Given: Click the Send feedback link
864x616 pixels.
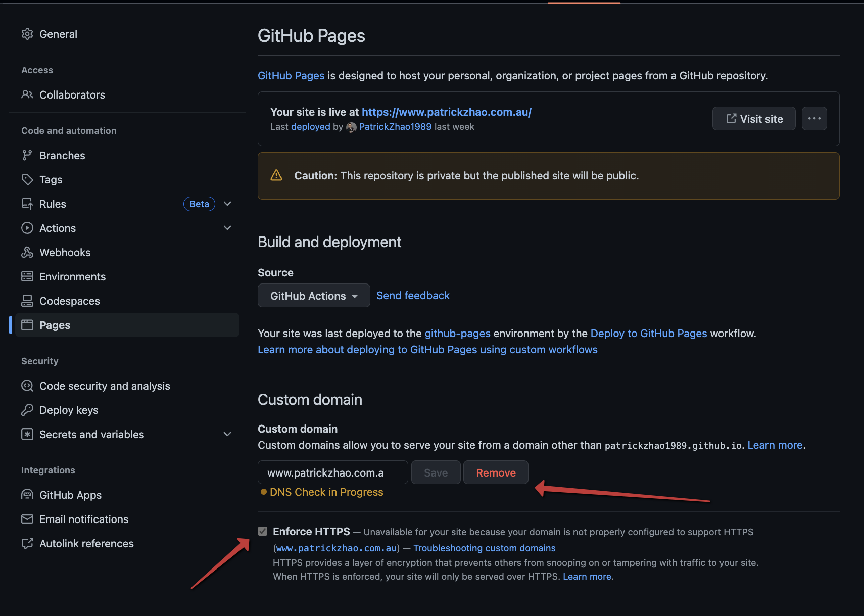Looking at the screenshot, I should (413, 296).
